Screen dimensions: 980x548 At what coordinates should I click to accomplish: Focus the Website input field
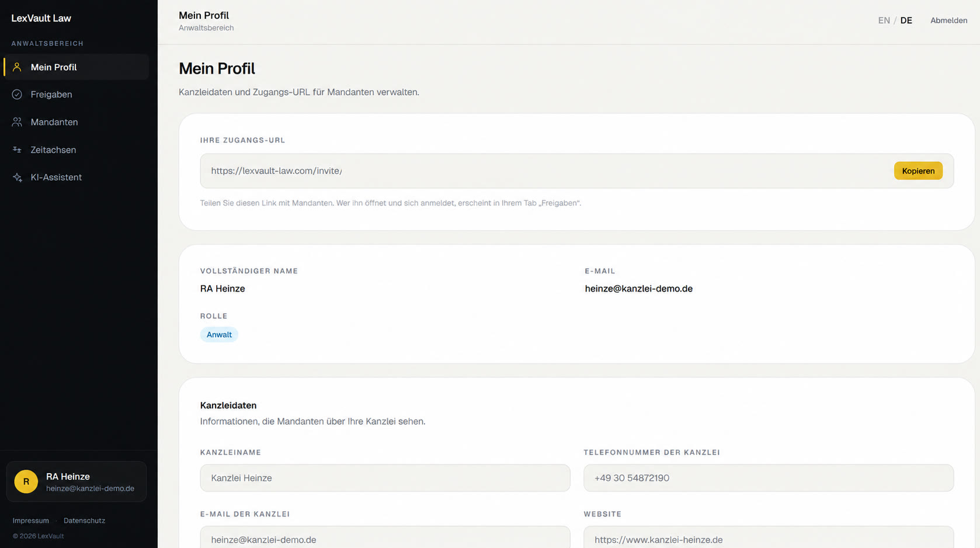(x=769, y=537)
